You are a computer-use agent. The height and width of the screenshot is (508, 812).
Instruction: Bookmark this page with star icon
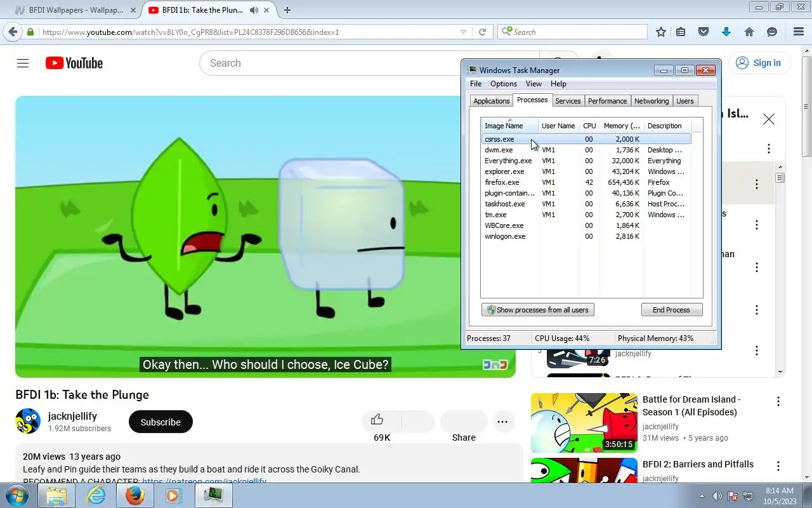point(661,32)
